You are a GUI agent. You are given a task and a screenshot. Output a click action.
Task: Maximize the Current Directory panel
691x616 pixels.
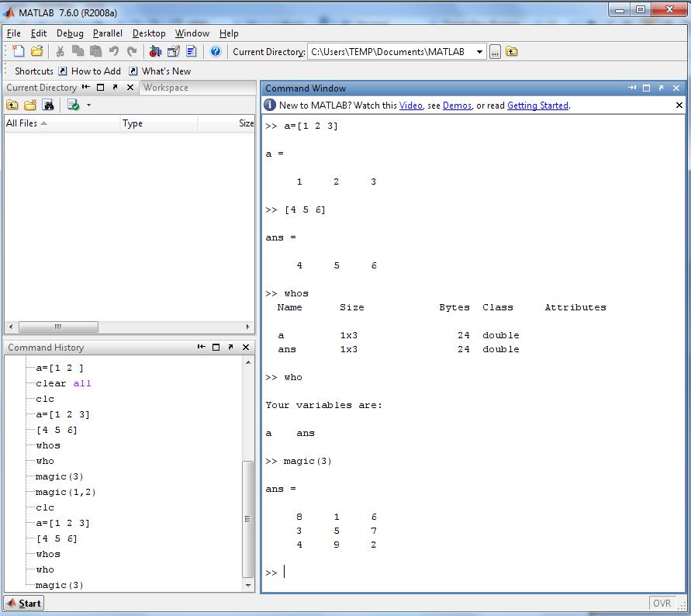pos(101,87)
